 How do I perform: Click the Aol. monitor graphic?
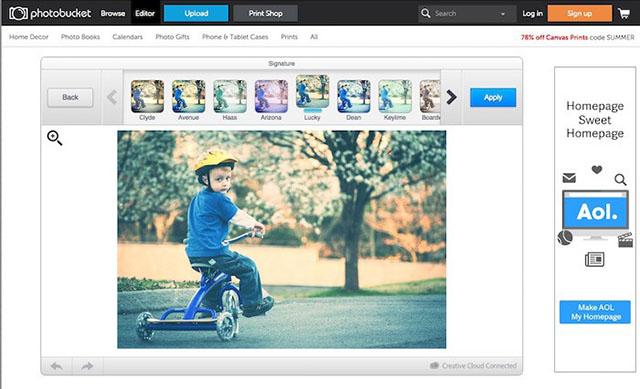pos(595,215)
